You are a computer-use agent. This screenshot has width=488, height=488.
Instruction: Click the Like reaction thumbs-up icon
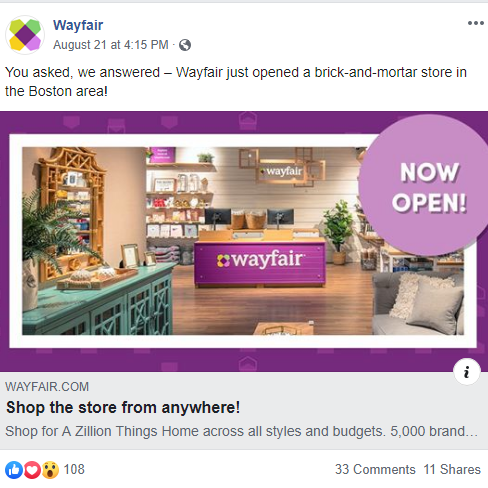pos(14,470)
